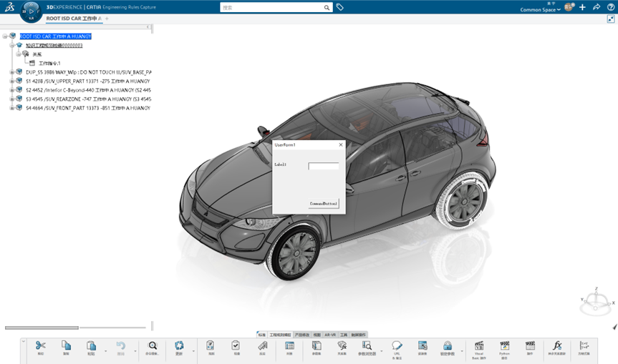Image resolution: width=618 pixels, height=364 pixels.
Task: Switch to the 工具 Tools tab
Action: [x=344, y=335]
